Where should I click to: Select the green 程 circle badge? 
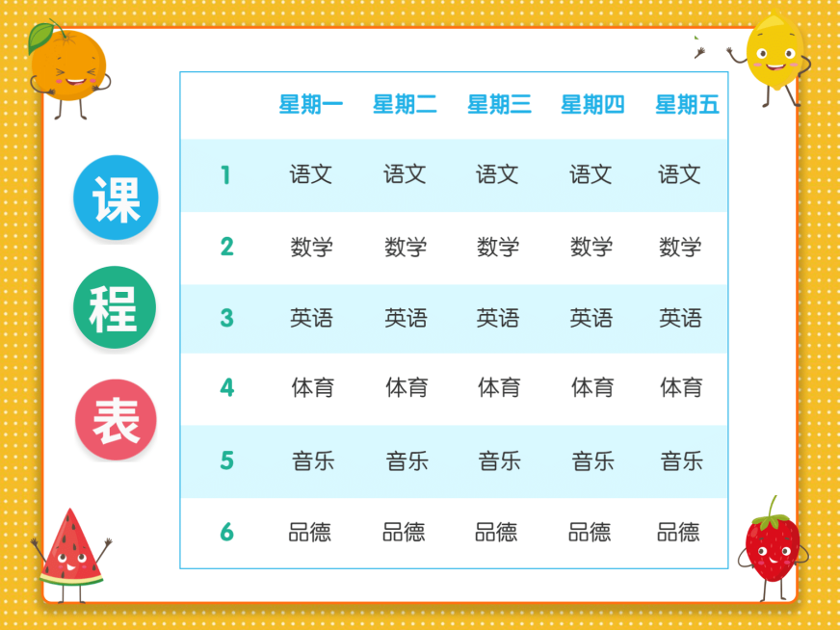[x=116, y=306]
